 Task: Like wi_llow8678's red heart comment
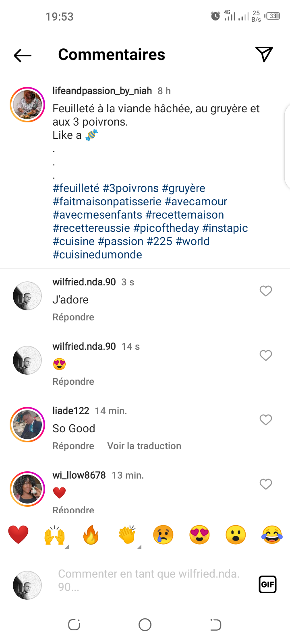266,484
